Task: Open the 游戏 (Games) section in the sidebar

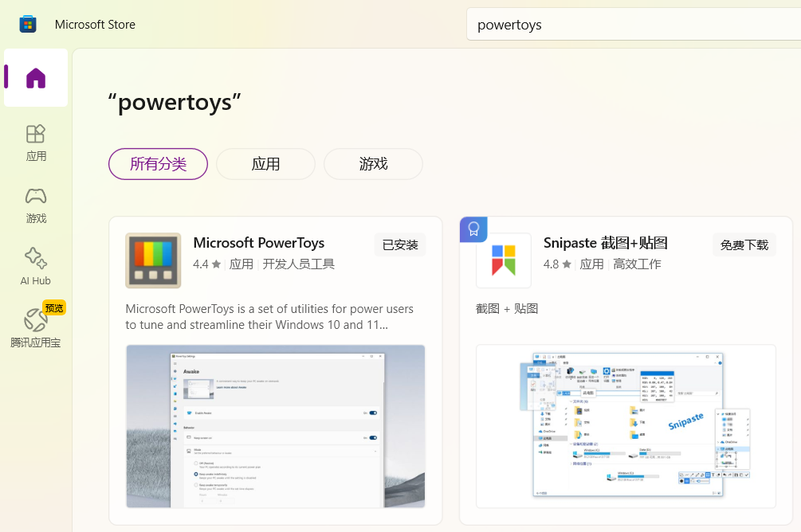Action: (36, 205)
